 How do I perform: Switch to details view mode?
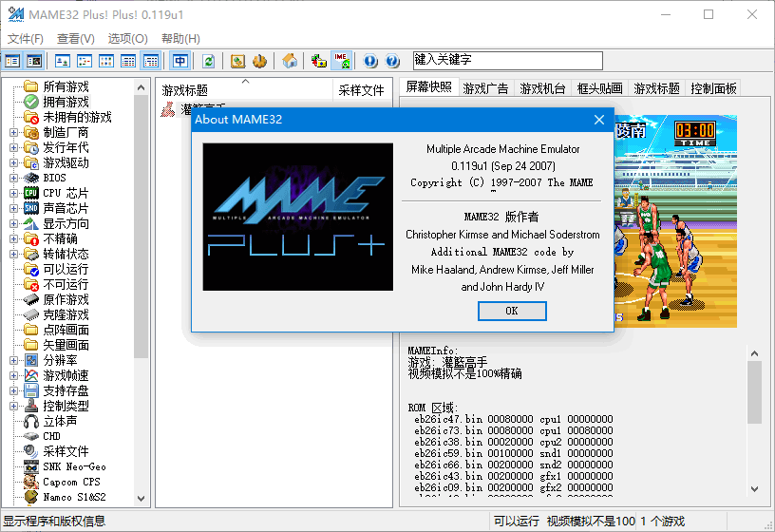[x=128, y=62]
